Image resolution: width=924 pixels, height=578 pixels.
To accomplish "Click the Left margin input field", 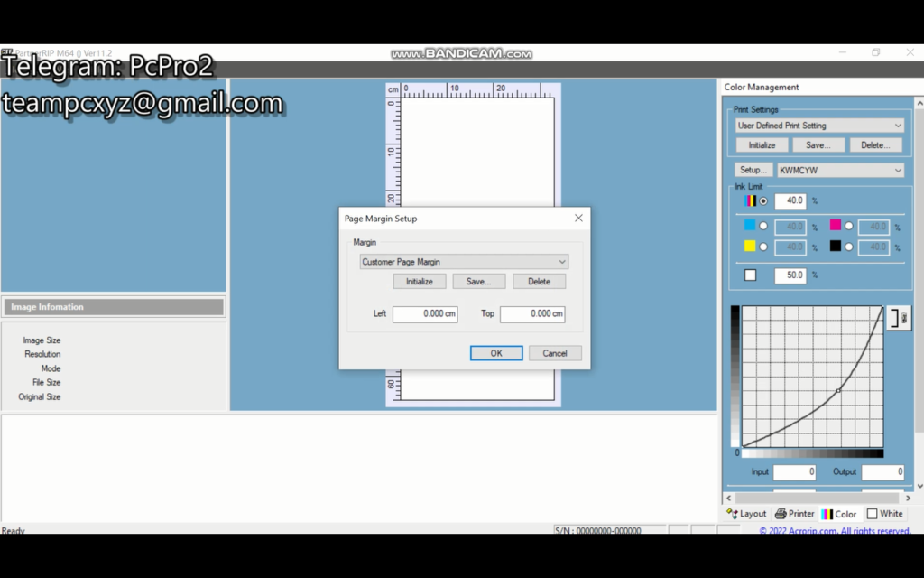I will [x=425, y=313].
